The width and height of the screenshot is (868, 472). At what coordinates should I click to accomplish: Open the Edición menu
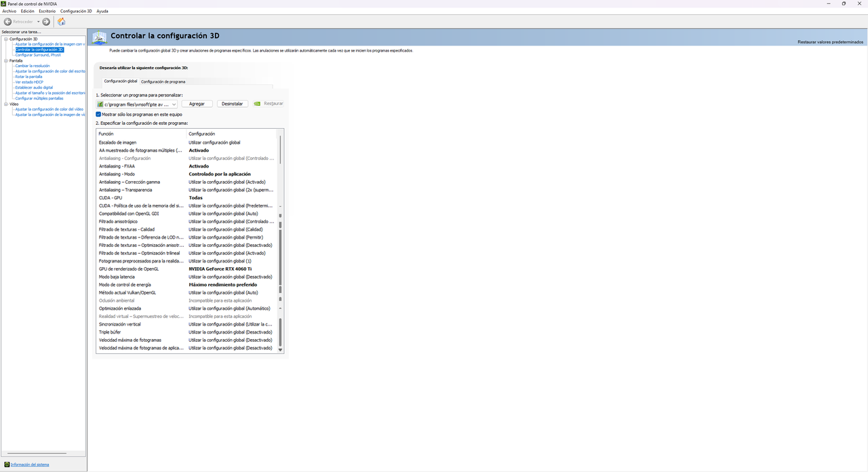pyautogui.click(x=27, y=12)
